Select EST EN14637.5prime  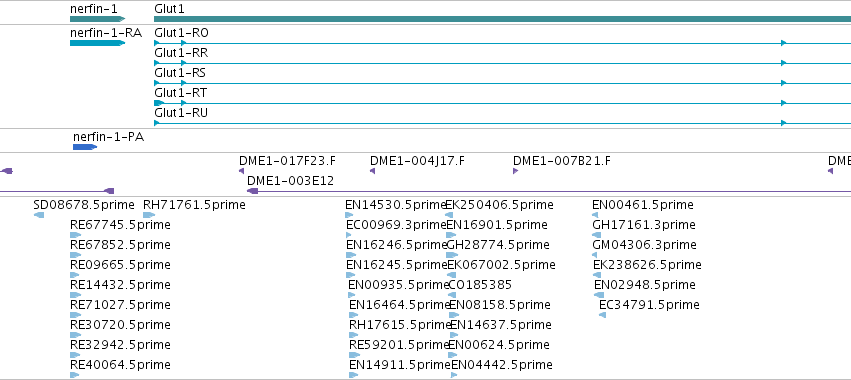[x=501, y=325]
